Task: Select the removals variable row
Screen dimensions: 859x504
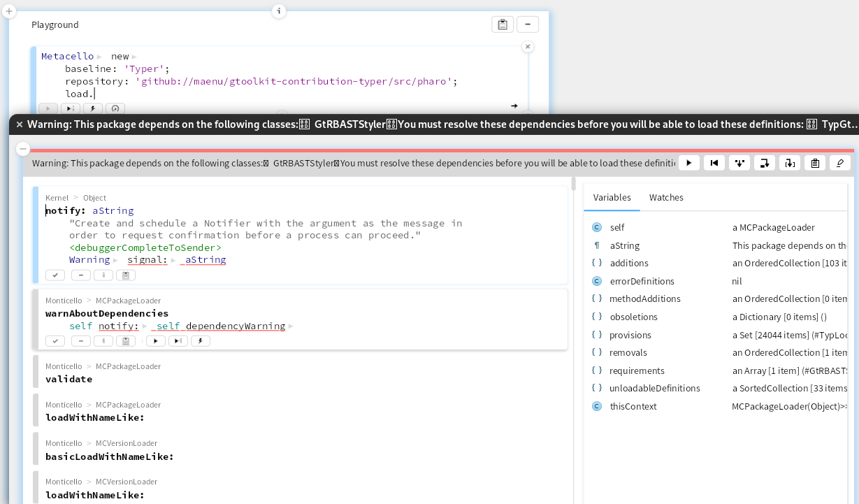Action: tap(716, 352)
